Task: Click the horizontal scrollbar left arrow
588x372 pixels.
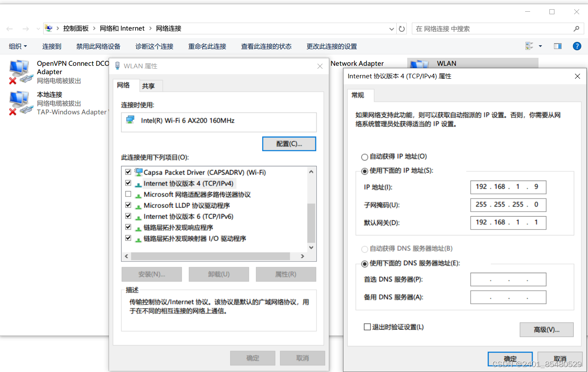Action: pos(127,256)
